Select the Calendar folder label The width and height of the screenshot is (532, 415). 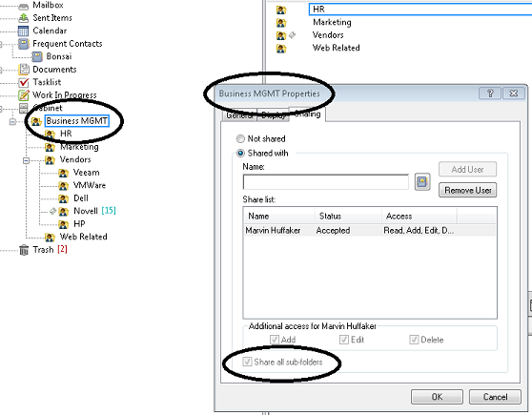(x=50, y=31)
